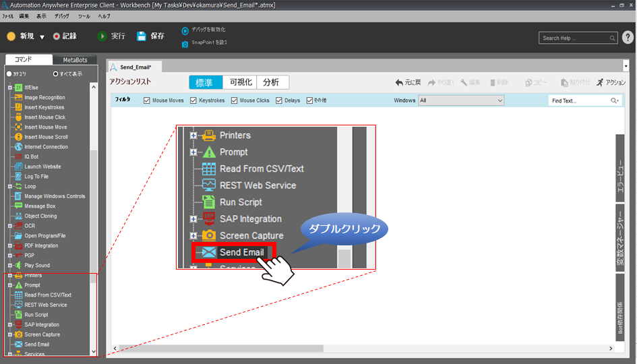Click the If/Else command icon
Image resolution: width=637 pixels, height=364 pixels.
click(18, 88)
